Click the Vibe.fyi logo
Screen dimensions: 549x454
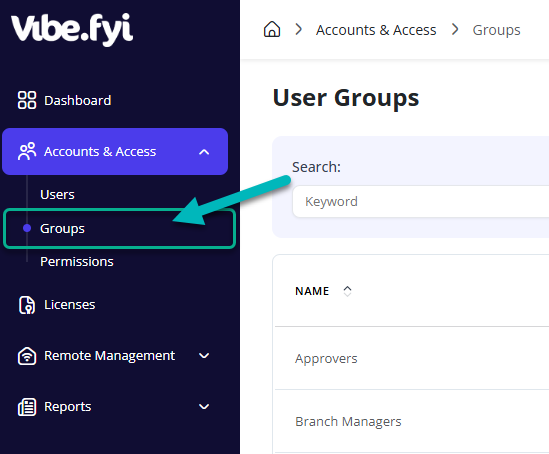pyautogui.click(x=72, y=30)
